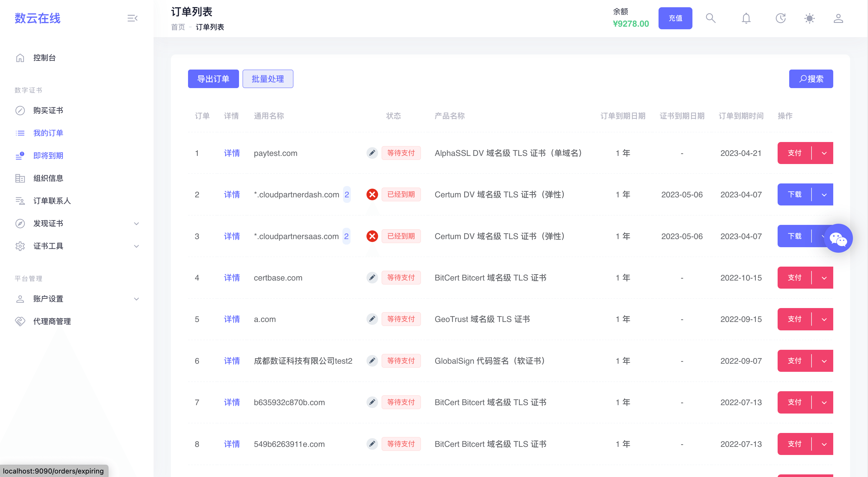The image size is (868, 477).
Task: Edit certbase.com order via pencil icon
Action: (372, 278)
